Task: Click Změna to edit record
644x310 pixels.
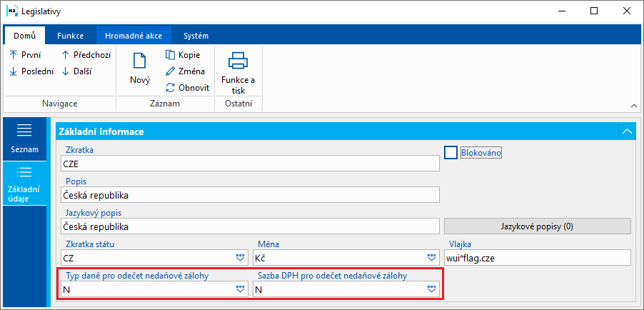Action: [x=170, y=71]
